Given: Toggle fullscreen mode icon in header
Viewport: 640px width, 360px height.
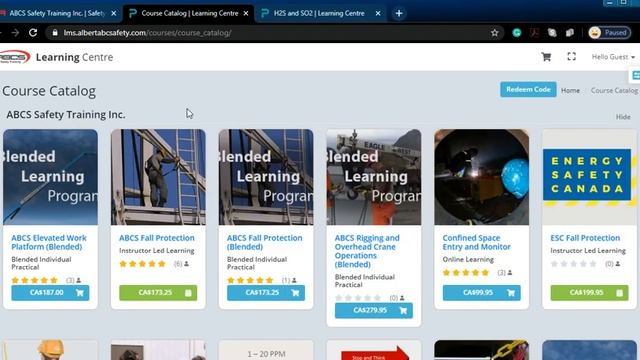Looking at the screenshot, I should pos(571,57).
